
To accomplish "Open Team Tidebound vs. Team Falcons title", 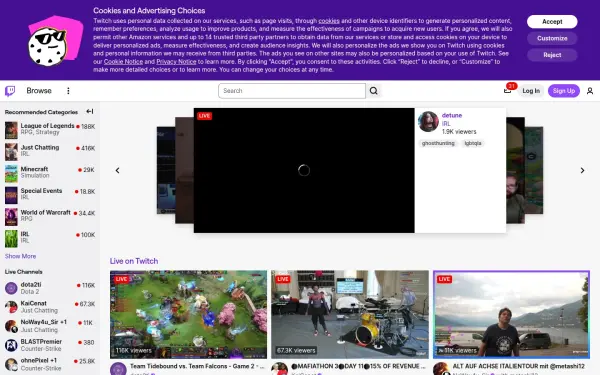I will (x=197, y=366).
